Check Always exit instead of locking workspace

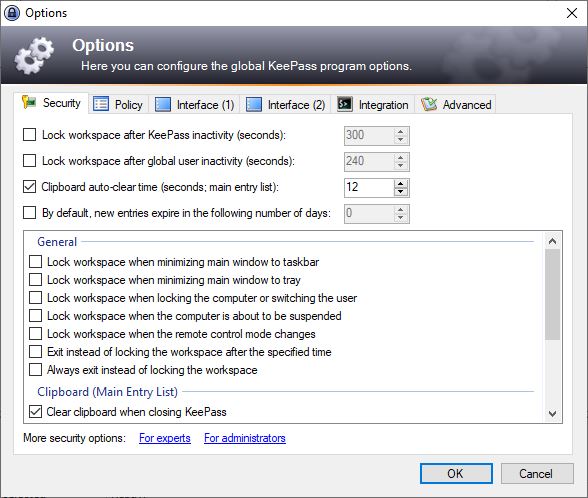(x=35, y=369)
